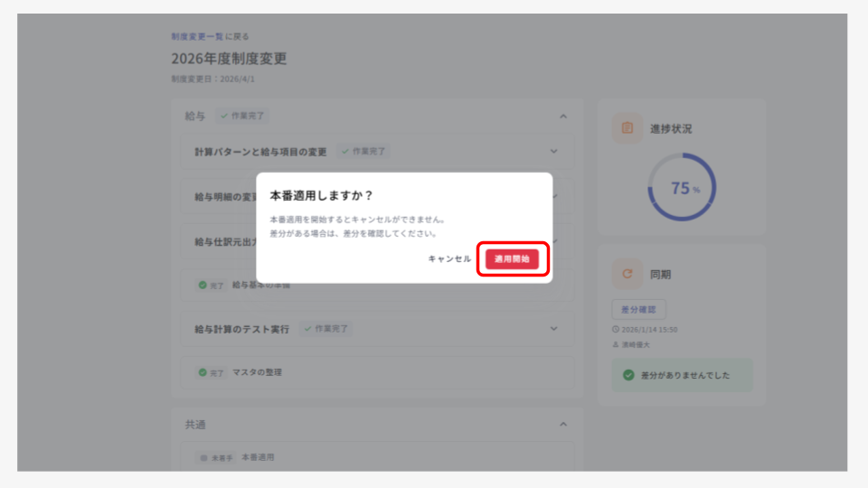Click the 作業完了 badge beside 給与計算のテスト実行
Screen dimensions: 868x488
[x=326, y=329]
